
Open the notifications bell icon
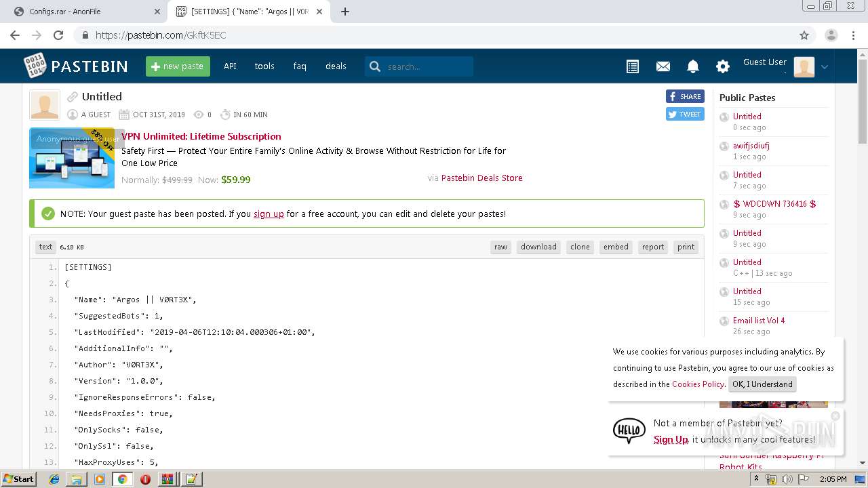click(x=693, y=66)
